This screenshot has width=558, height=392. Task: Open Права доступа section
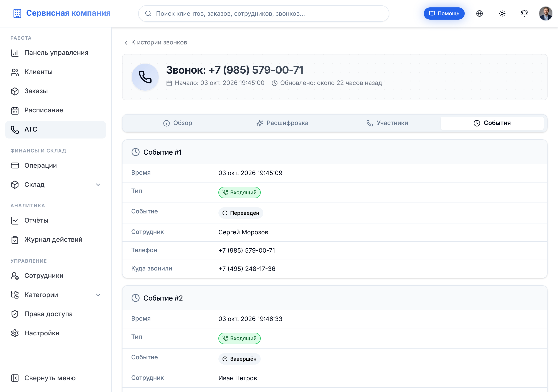[56, 314]
